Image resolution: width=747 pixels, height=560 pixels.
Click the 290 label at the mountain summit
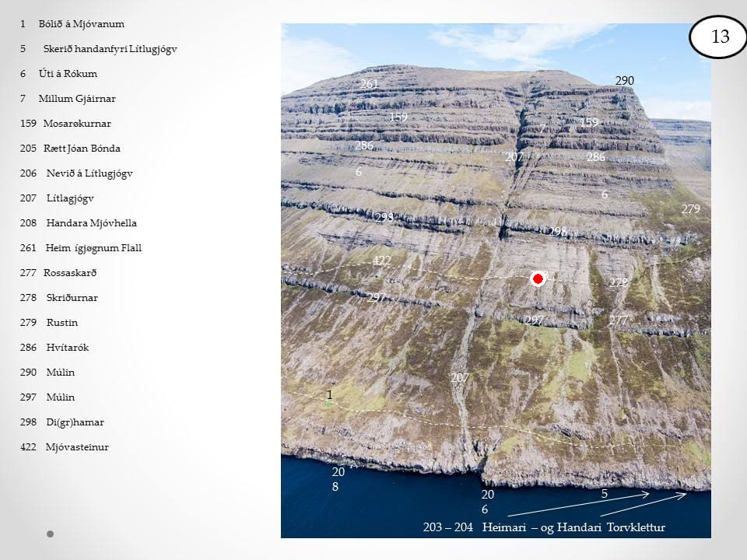[625, 81]
